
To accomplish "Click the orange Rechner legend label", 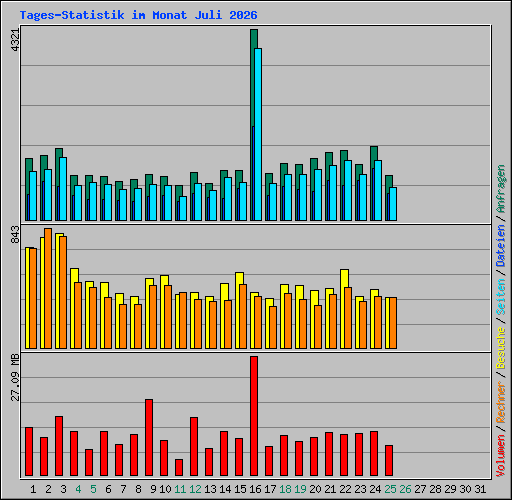I will 501,402.
